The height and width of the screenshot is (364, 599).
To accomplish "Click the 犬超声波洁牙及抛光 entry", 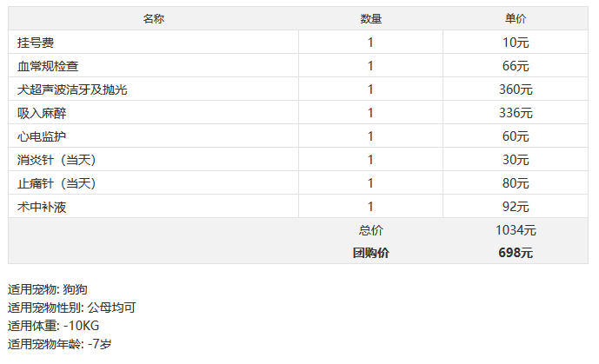I will tap(72, 89).
